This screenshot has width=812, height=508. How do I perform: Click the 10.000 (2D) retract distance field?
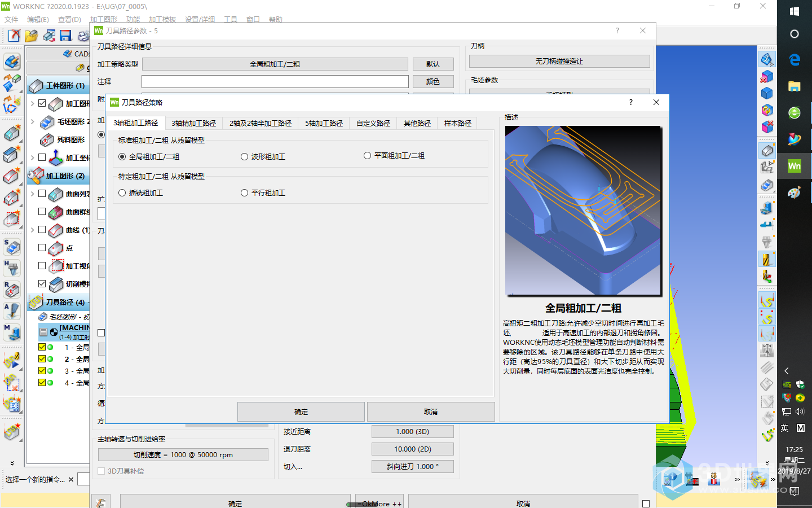[x=413, y=449]
